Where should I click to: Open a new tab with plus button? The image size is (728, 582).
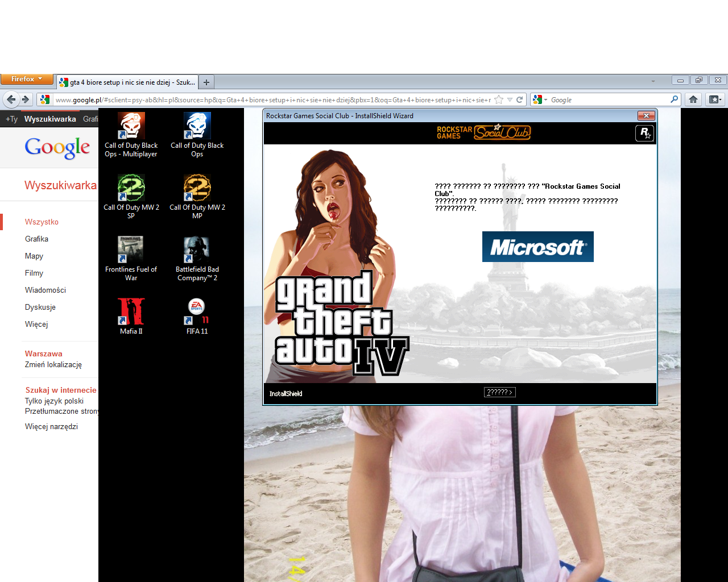tap(206, 82)
